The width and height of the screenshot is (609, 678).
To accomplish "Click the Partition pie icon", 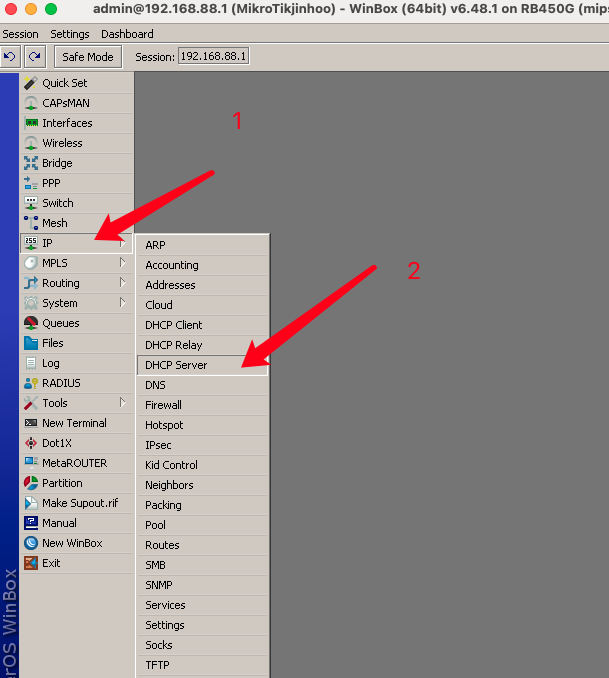I will pyautogui.click(x=31, y=483).
